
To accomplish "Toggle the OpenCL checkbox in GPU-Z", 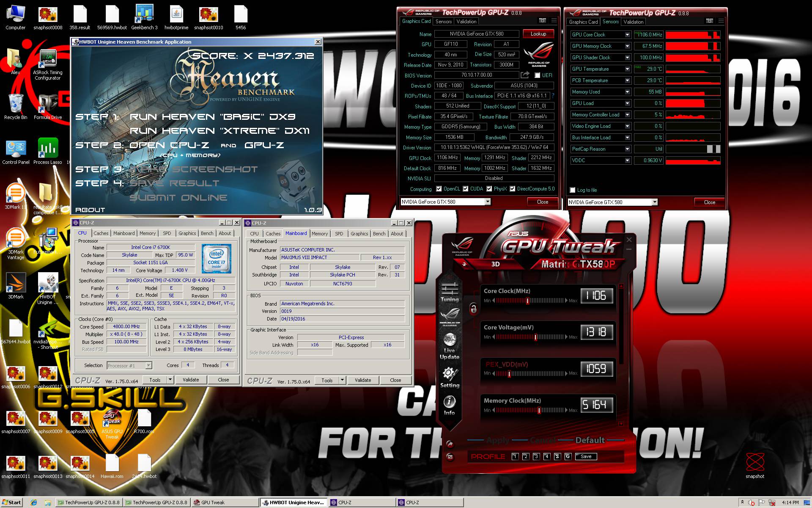I will pyautogui.click(x=439, y=189).
